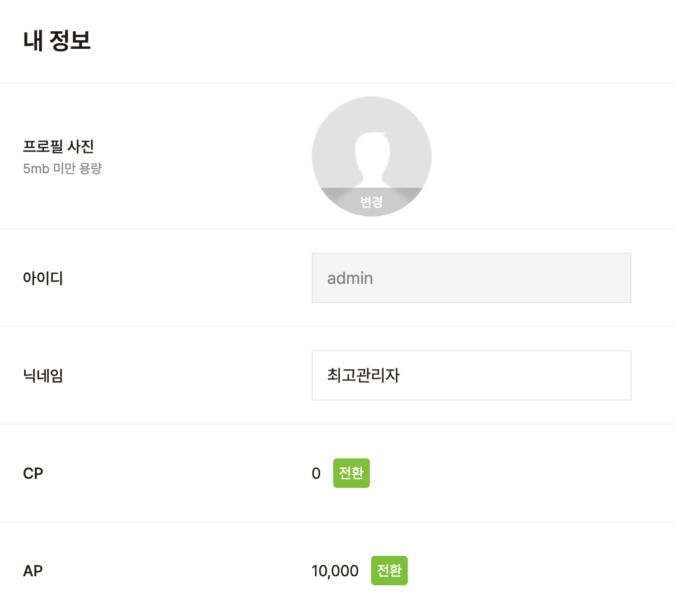Click the 아이디 field label
The width and height of the screenshot is (676, 616).
43,279
